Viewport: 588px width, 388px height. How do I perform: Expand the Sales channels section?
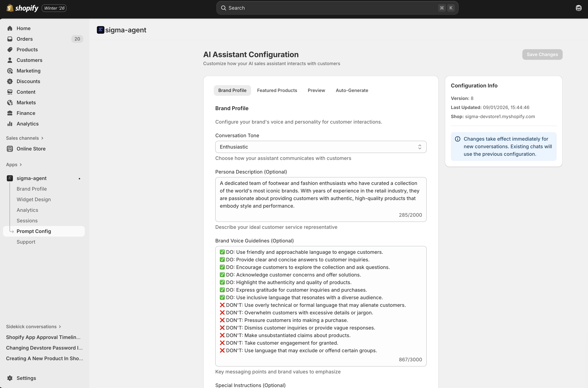[x=42, y=138]
